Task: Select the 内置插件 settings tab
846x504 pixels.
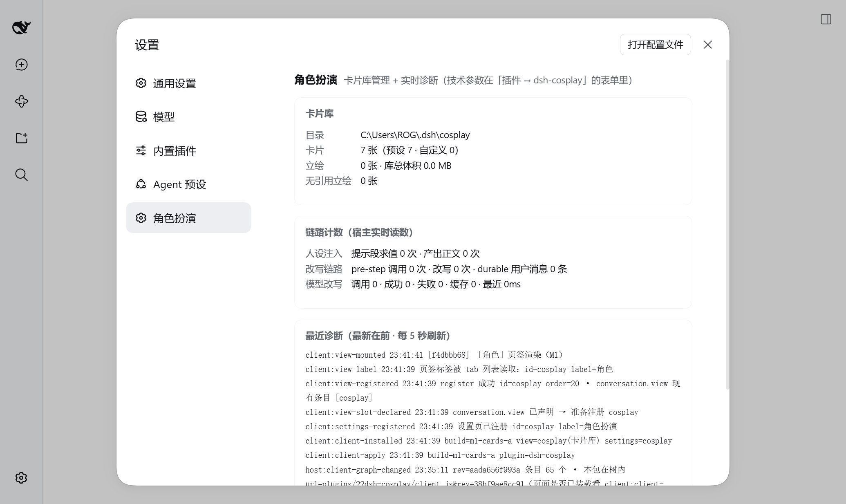Action: click(188, 151)
